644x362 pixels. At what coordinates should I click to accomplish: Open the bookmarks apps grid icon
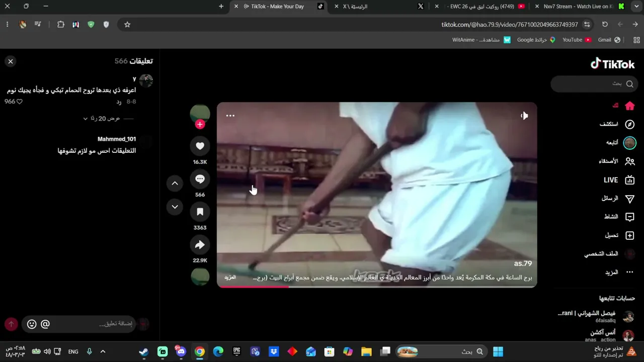636,40
